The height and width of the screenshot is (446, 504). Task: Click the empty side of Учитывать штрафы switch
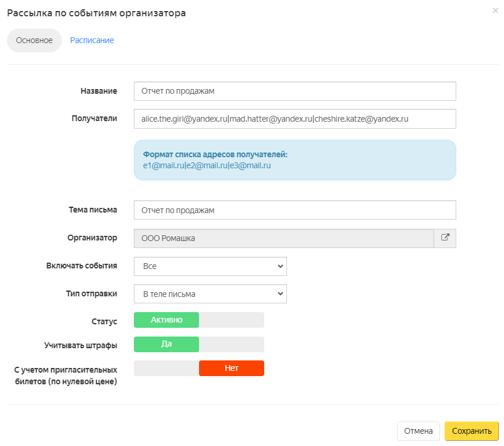coord(232,344)
